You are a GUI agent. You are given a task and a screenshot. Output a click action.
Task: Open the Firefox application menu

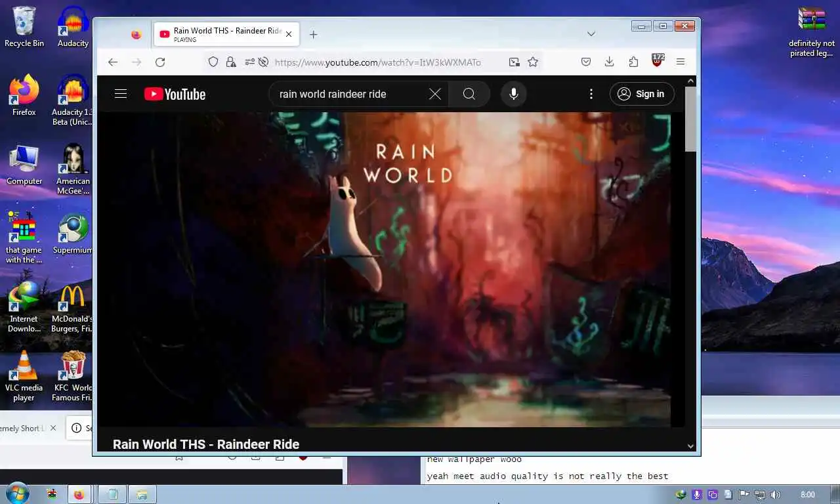(x=681, y=62)
